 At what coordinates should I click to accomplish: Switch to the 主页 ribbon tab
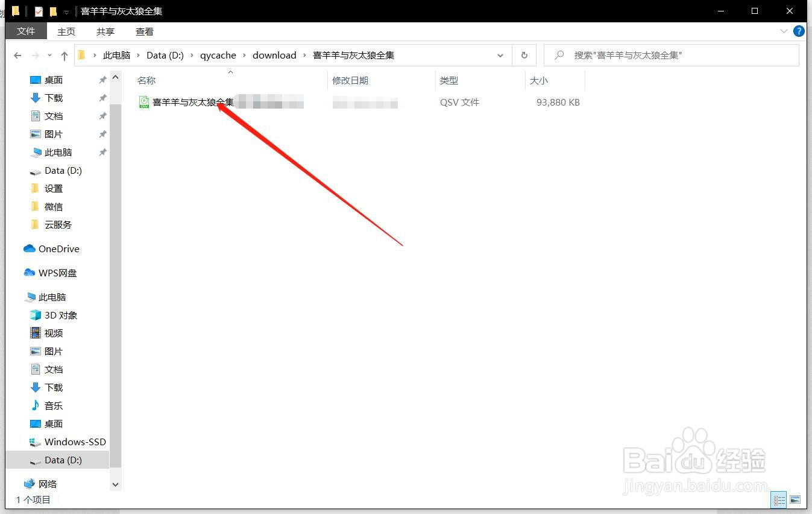(66, 31)
